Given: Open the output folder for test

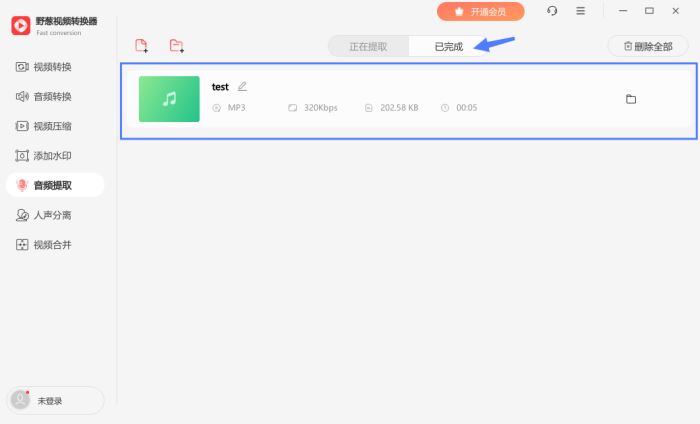Looking at the screenshot, I should coord(631,99).
